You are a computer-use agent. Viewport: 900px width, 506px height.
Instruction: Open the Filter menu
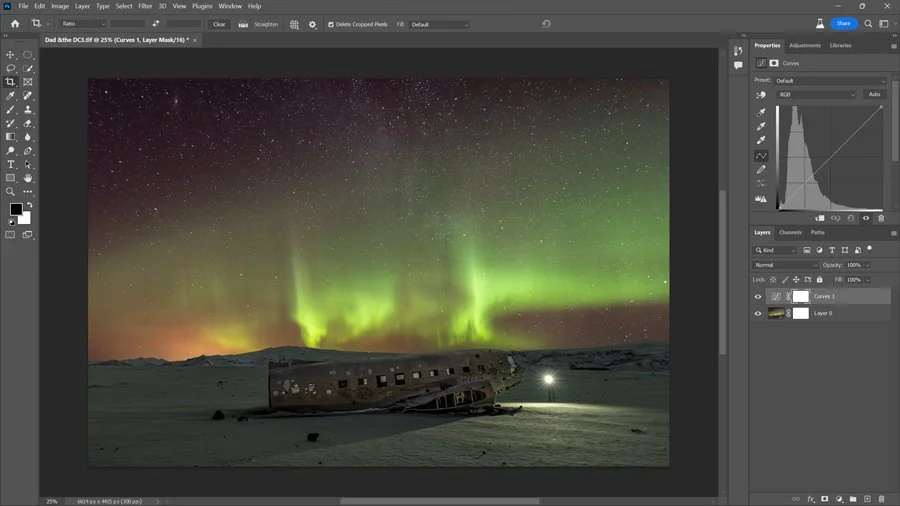(145, 6)
